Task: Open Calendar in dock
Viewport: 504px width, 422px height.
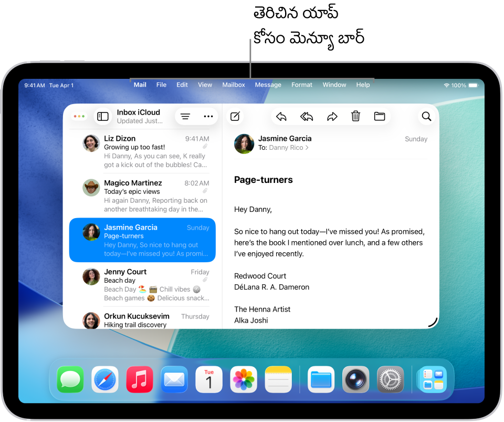Action: [x=209, y=379]
